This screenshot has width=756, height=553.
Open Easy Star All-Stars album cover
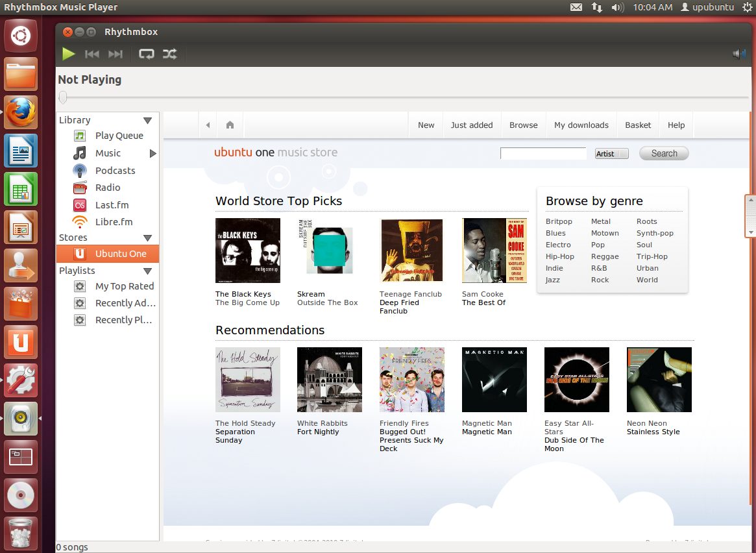click(577, 380)
